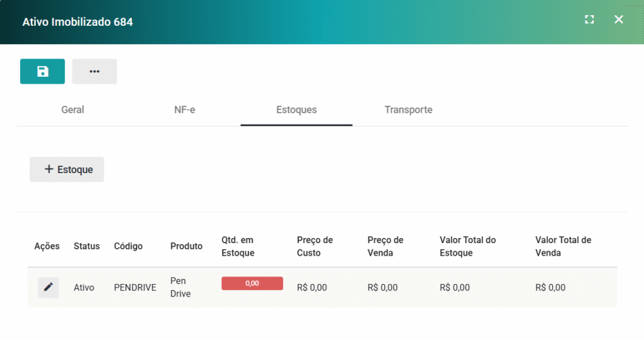
Task: Sort by the Status column header
Action: pyautogui.click(x=87, y=246)
